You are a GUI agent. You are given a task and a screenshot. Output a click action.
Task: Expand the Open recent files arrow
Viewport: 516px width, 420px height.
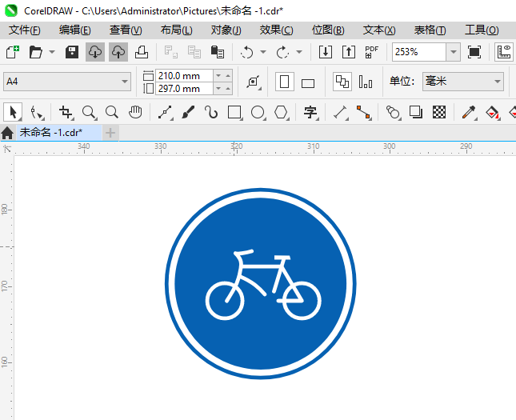[52, 52]
